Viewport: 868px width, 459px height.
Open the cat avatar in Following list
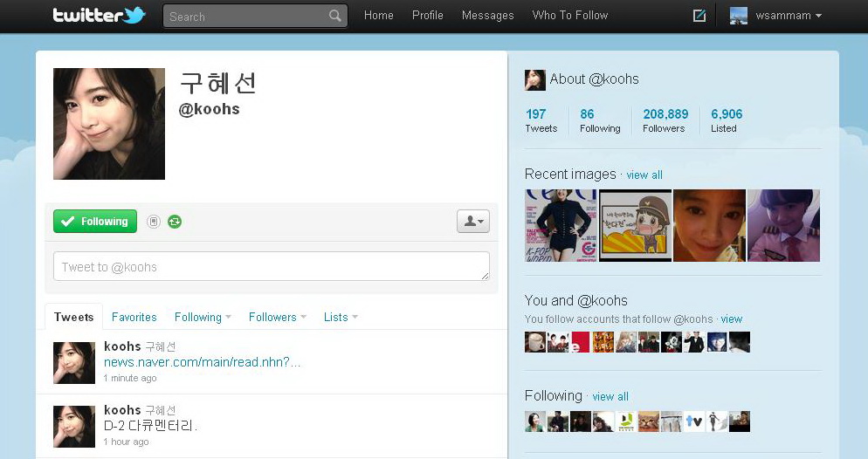coord(649,421)
